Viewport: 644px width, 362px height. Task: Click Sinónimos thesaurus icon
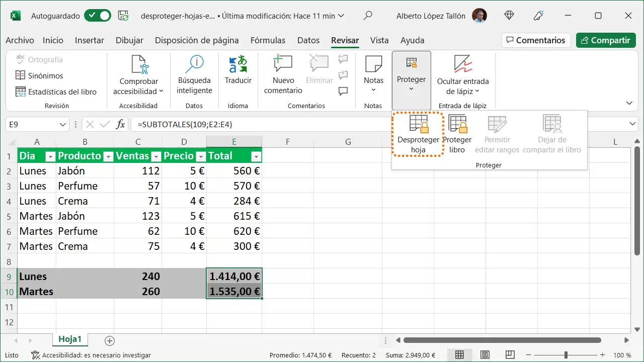click(20, 75)
